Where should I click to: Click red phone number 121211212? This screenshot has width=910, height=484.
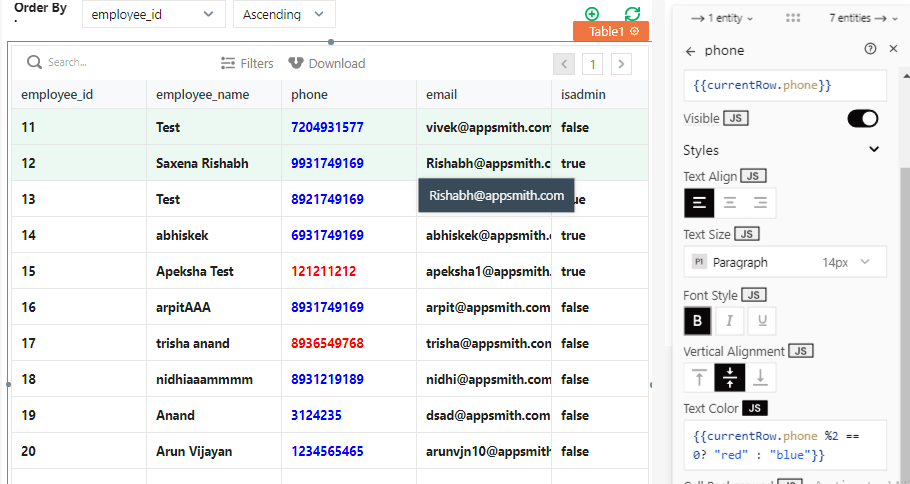[323, 271]
